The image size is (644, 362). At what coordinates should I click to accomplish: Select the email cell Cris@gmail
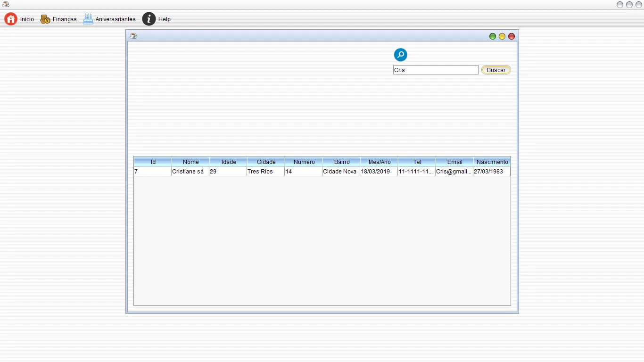tap(454, 172)
